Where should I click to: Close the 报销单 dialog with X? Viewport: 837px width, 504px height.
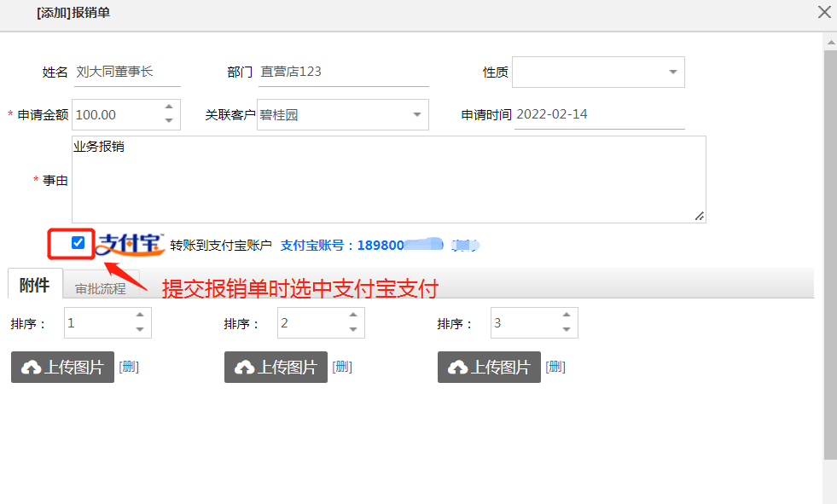(x=824, y=12)
